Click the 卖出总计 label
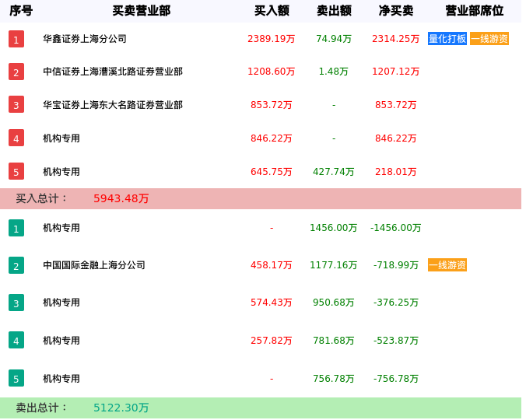The width and height of the screenshot is (526, 420). tap(41, 408)
